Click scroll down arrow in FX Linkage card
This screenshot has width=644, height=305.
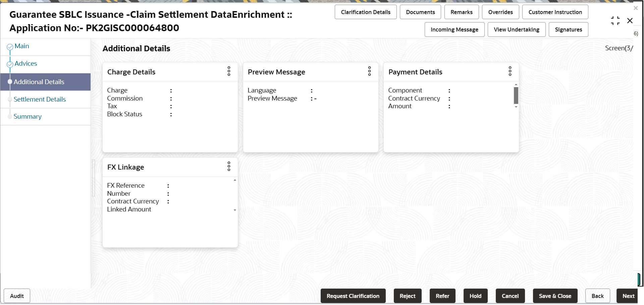click(x=235, y=210)
